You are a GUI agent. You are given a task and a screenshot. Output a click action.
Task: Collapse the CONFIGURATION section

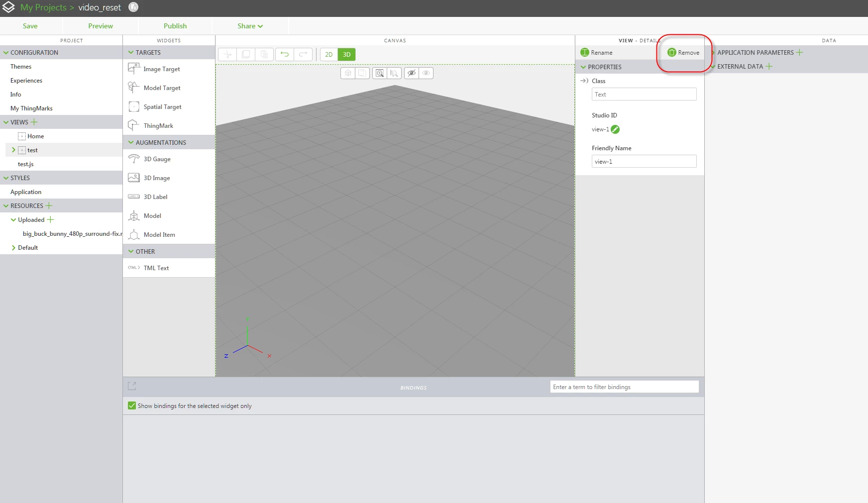[x=6, y=52]
